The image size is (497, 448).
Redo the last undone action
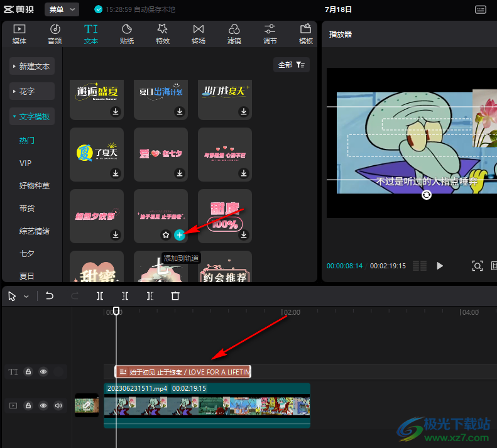coord(75,296)
